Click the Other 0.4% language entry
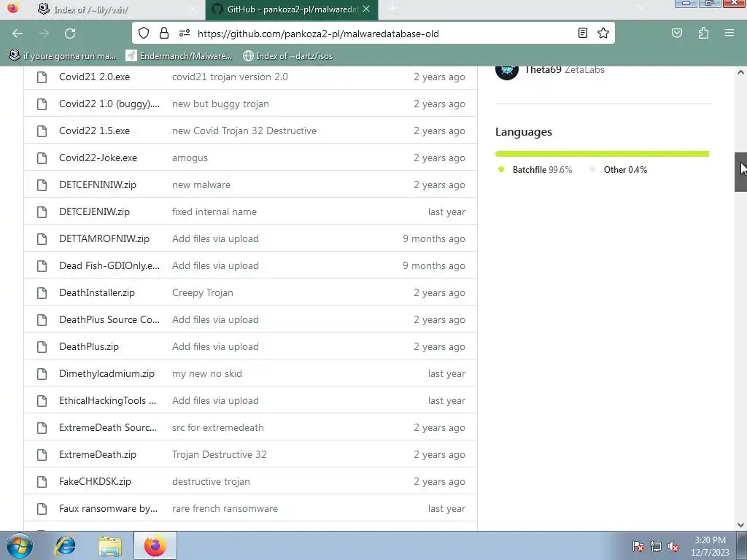Screen dimensions: 747x560 point(625,169)
